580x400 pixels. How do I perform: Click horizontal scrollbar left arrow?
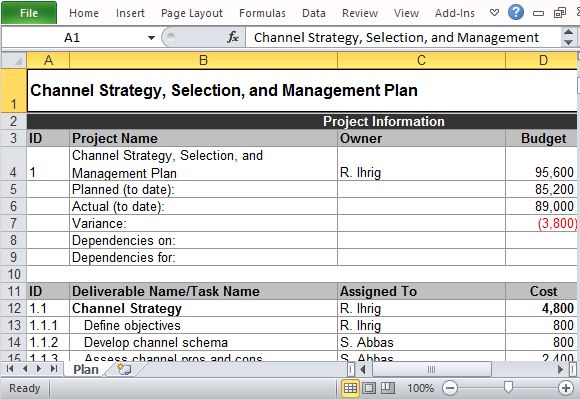click(x=363, y=369)
